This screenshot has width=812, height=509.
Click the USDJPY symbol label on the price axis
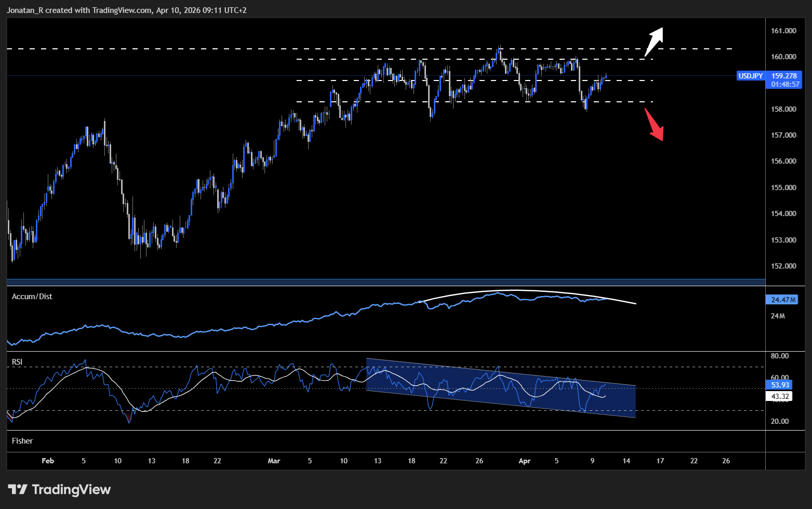(x=750, y=76)
